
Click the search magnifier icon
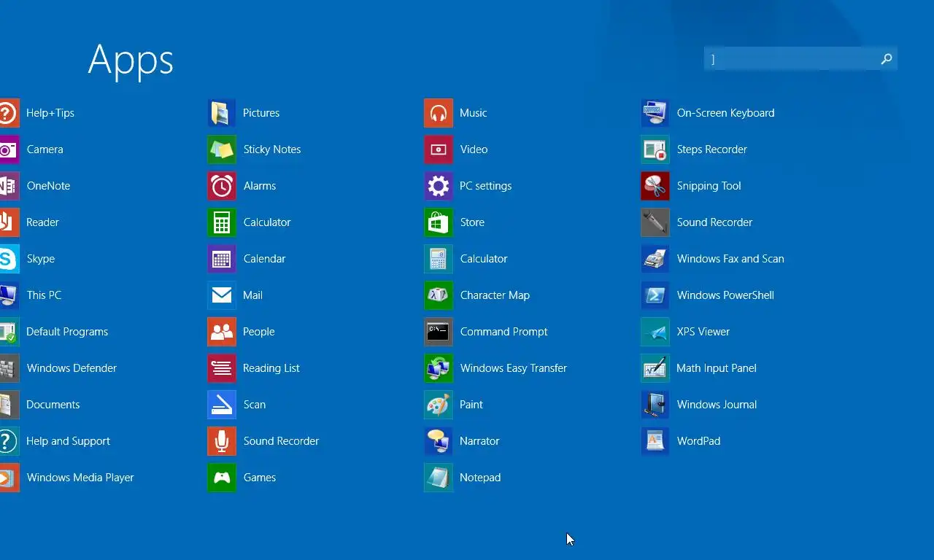pos(887,59)
